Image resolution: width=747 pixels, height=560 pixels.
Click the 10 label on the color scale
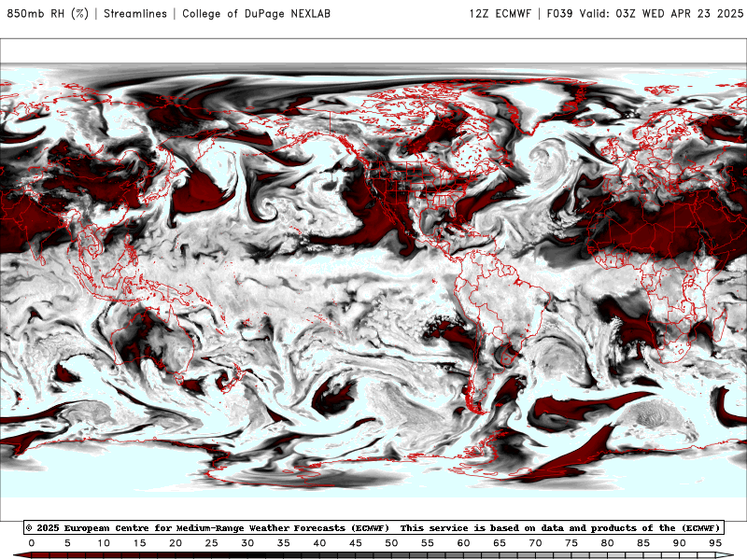click(x=104, y=543)
